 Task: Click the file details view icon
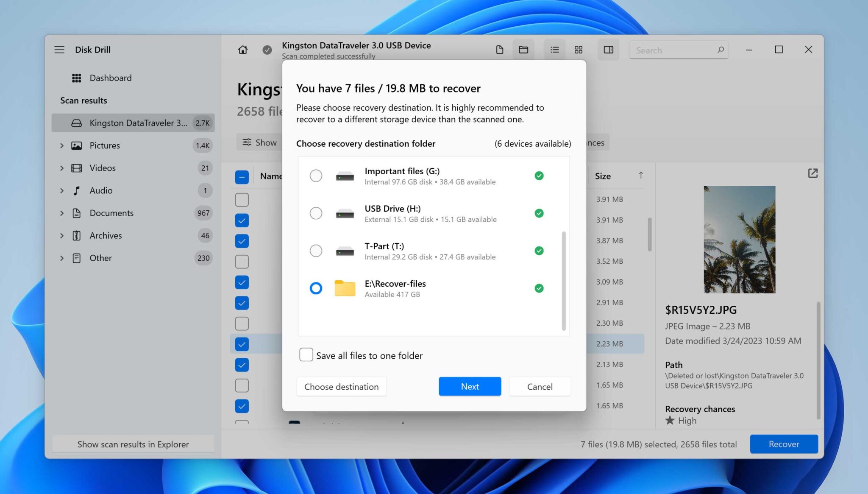[x=499, y=50]
